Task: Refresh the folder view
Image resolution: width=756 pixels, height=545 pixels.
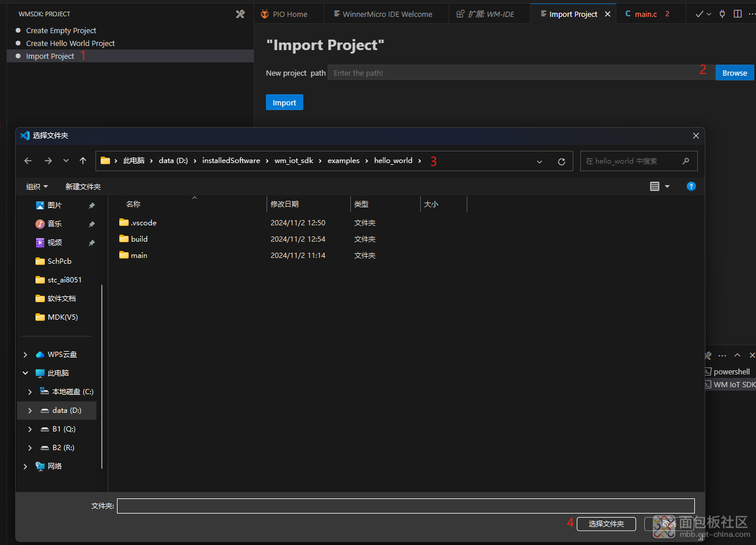Action: click(x=562, y=161)
